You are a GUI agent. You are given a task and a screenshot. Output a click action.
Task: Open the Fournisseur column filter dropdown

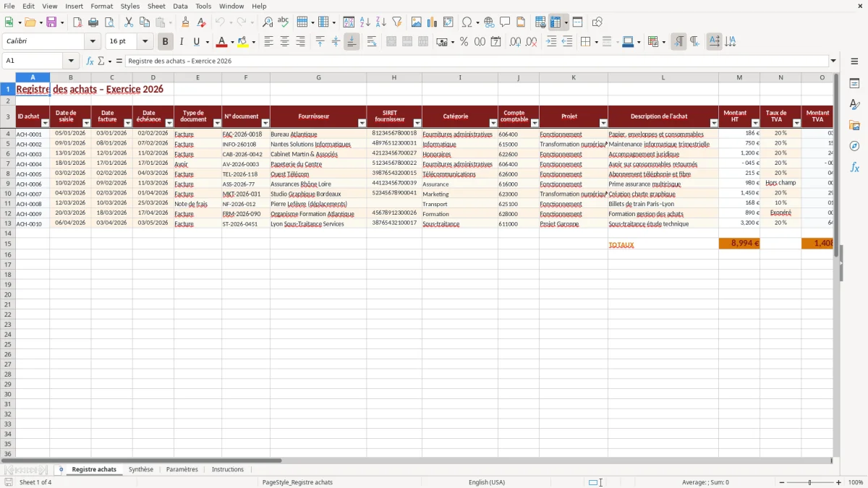362,123
